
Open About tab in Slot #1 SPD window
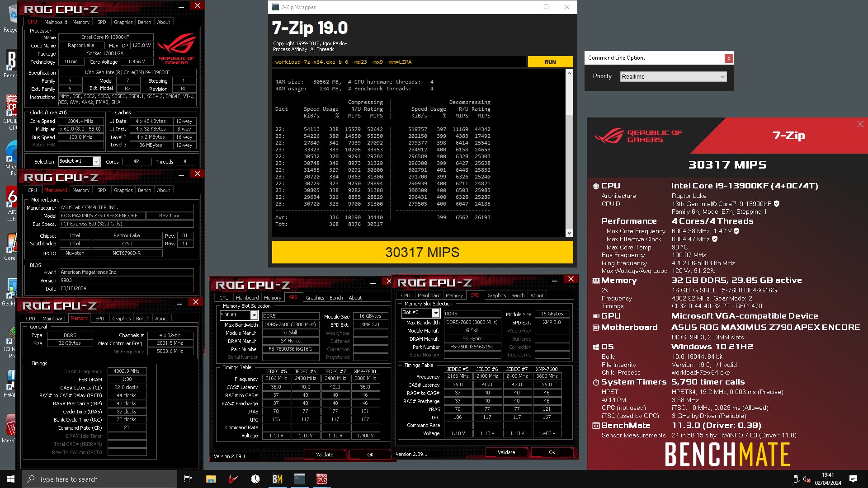[355, 298]
